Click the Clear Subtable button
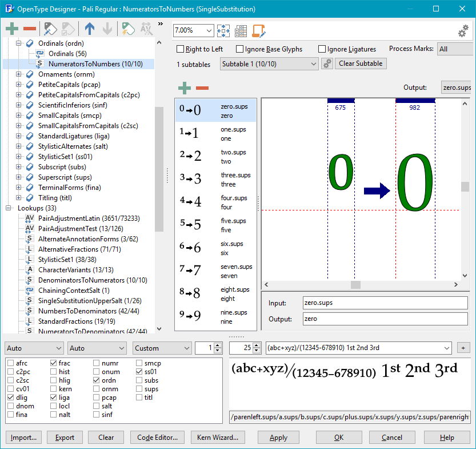The image size is (476, 449). click(x=361, y=63)
